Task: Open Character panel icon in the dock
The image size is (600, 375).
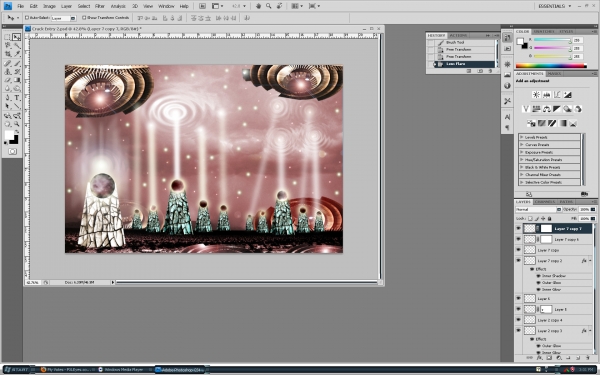Action: pyautogui.click(x=507, y=117)
